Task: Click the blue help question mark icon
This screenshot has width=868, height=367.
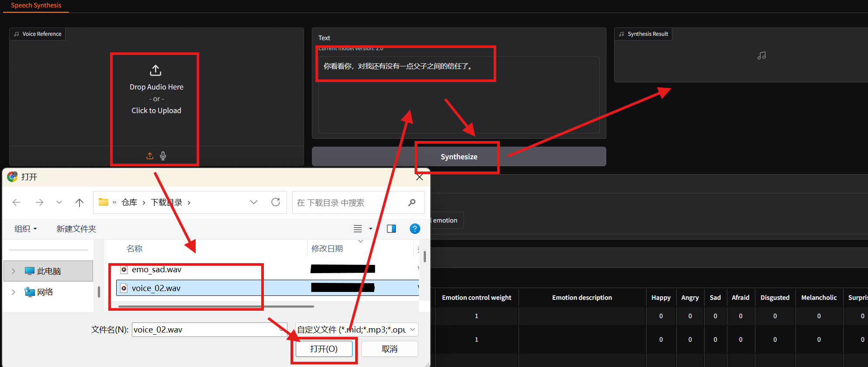Action: (415, 229)
